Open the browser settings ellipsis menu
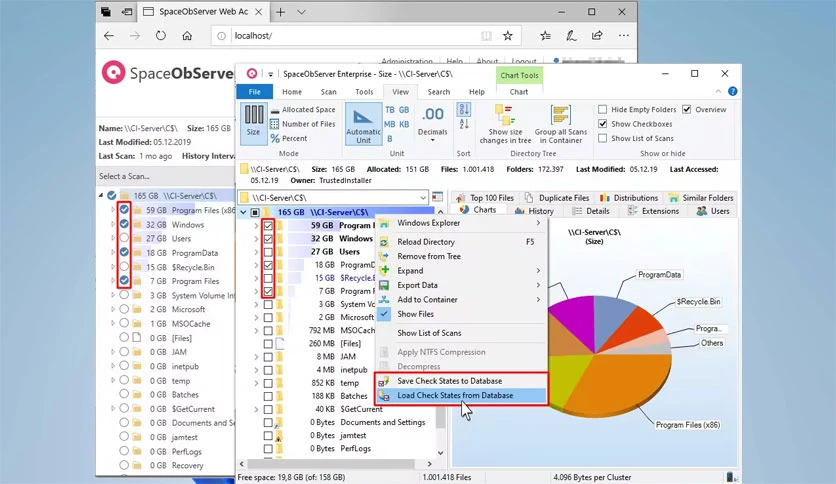The image size is (836, 484). coord(623,36)
